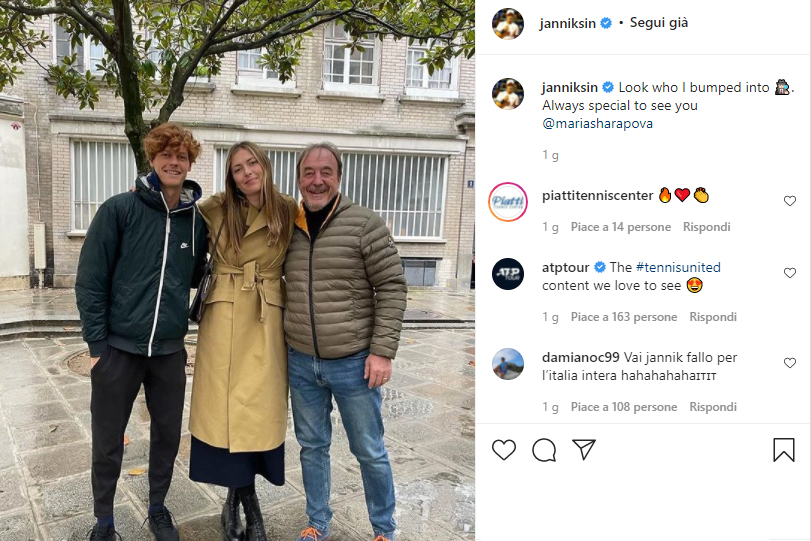Reply to the damianoc99 comment
The height and width of the screenshot is (541, 811).
pos(713,407)
